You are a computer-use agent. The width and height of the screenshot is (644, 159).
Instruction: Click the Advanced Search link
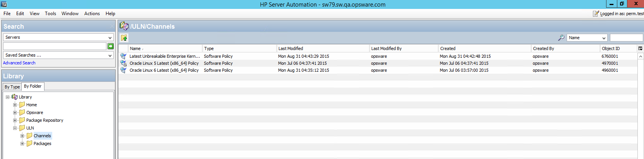point(19,63)
